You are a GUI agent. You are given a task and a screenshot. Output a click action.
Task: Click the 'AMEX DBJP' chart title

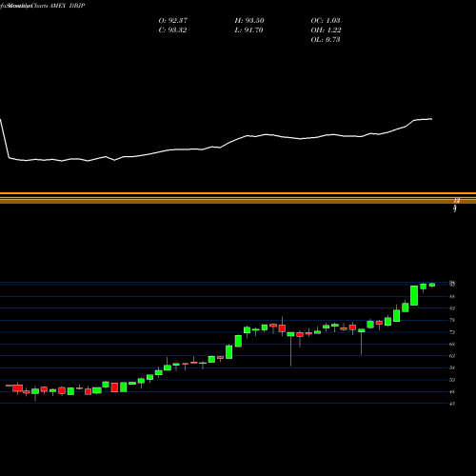(67, 6)
